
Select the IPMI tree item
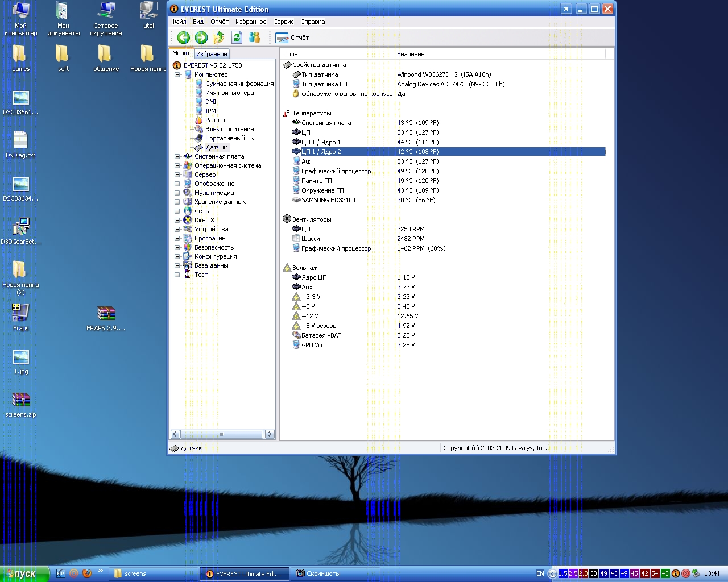[x=212, y=111]
